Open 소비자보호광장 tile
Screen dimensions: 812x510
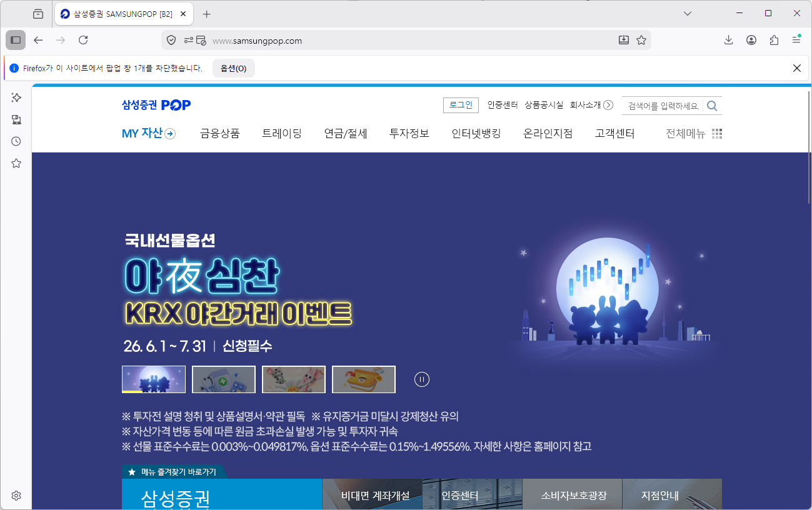point(573,495)
